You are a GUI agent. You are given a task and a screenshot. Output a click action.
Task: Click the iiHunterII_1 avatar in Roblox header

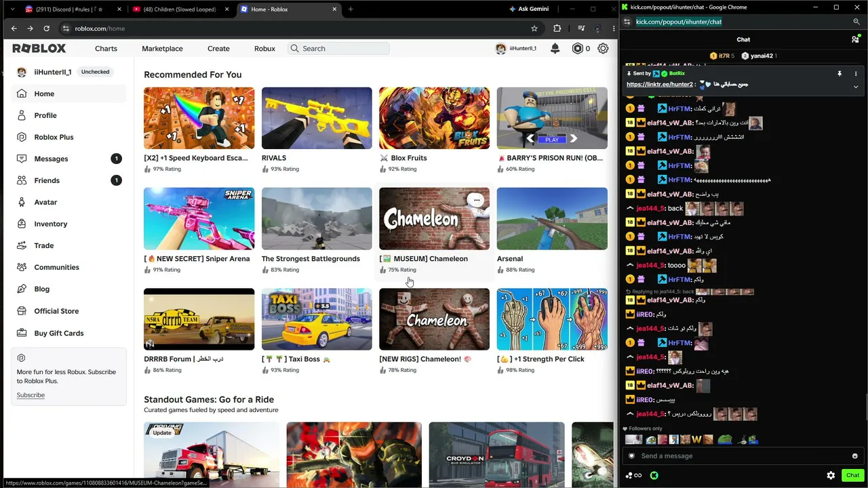point(501,48)
